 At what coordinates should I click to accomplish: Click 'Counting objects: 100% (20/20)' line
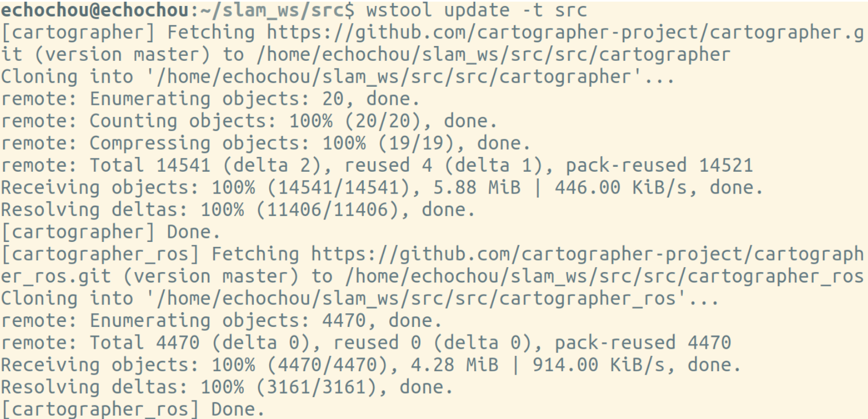(x=249, y=121)
